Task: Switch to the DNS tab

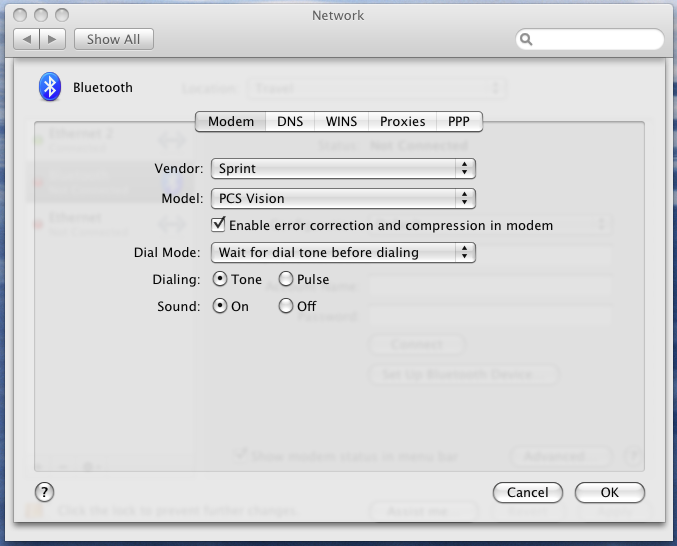Action: pyautogui.click(x=290, y=122)
